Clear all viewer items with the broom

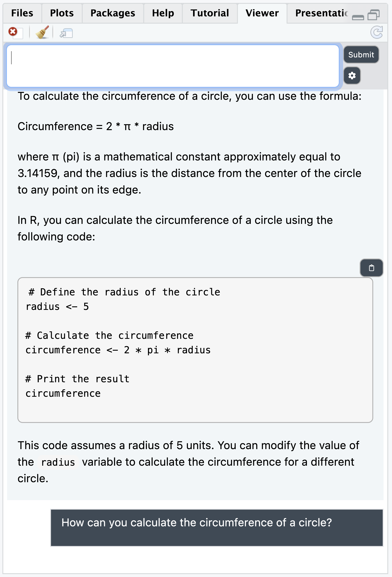tap(42, 33)
